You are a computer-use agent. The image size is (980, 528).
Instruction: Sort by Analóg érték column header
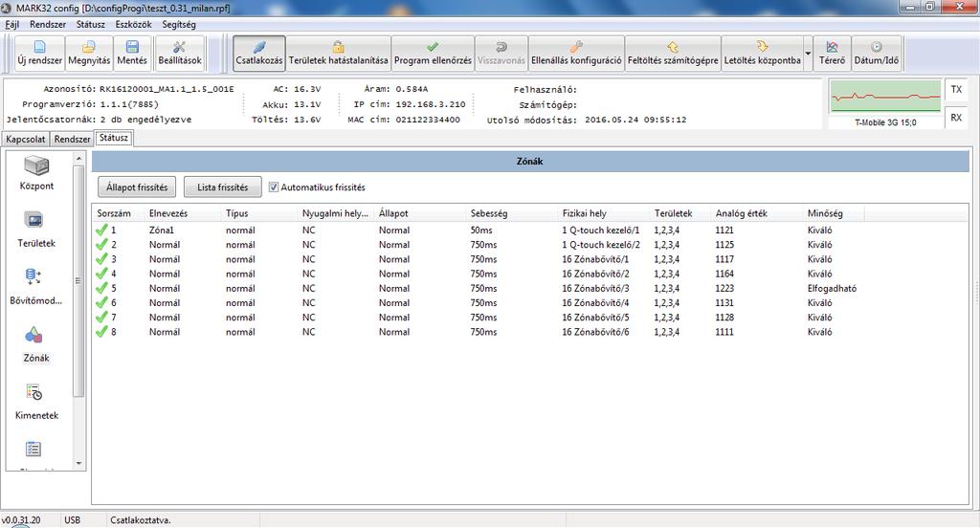tap(758, 213)
